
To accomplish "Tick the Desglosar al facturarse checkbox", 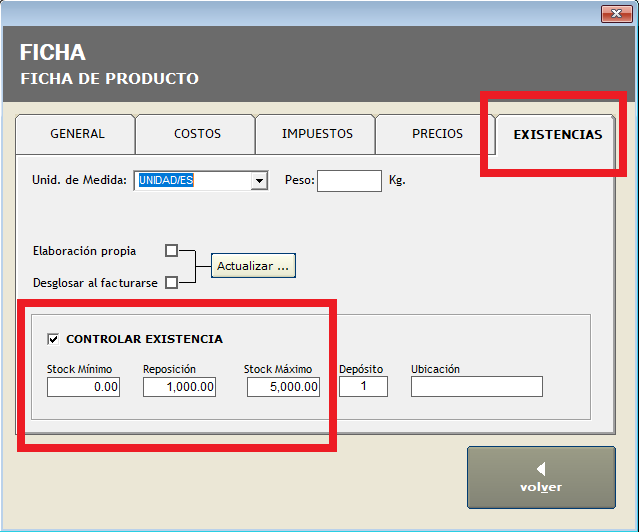I will [171, 283].
